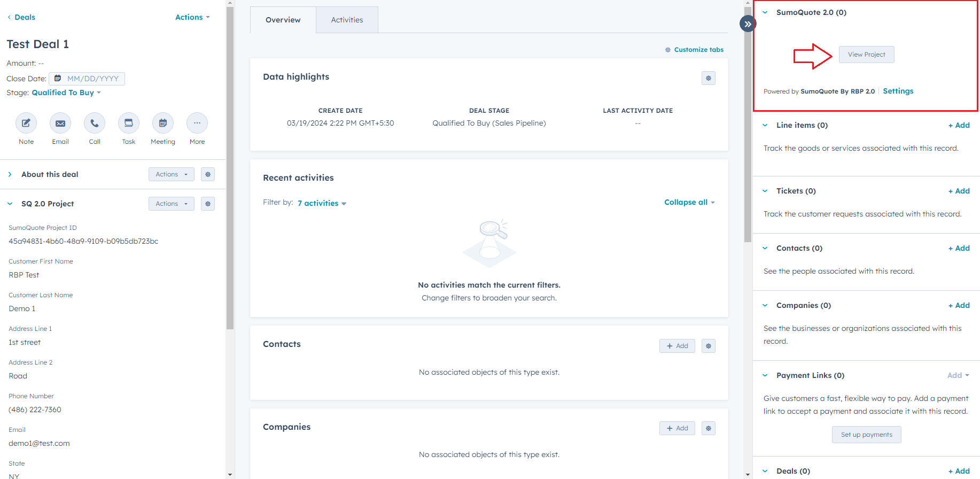Open the Collapse all dropdown
Image resolution: width=980 pixels, height=479 pixels.
[689, 202]
